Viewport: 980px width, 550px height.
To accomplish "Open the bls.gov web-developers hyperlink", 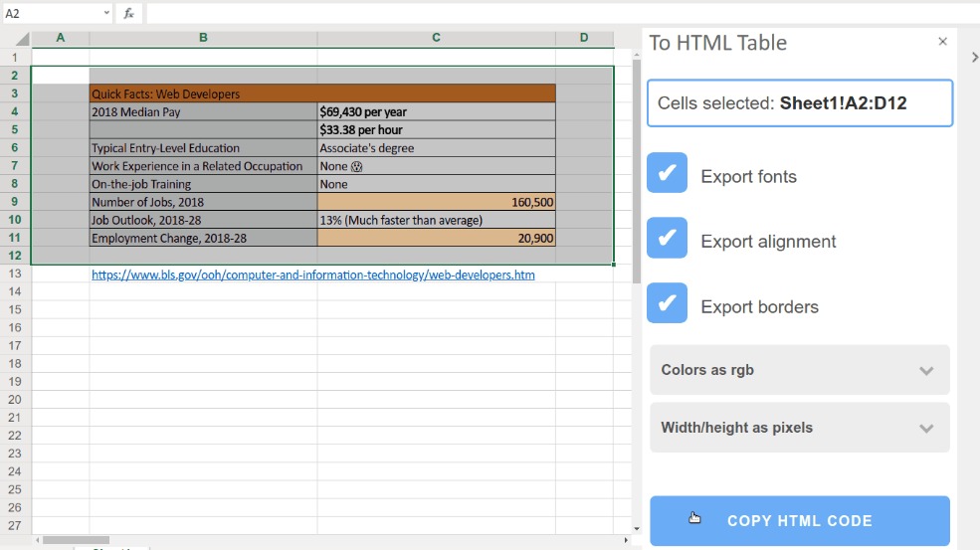I will [312, 275].
